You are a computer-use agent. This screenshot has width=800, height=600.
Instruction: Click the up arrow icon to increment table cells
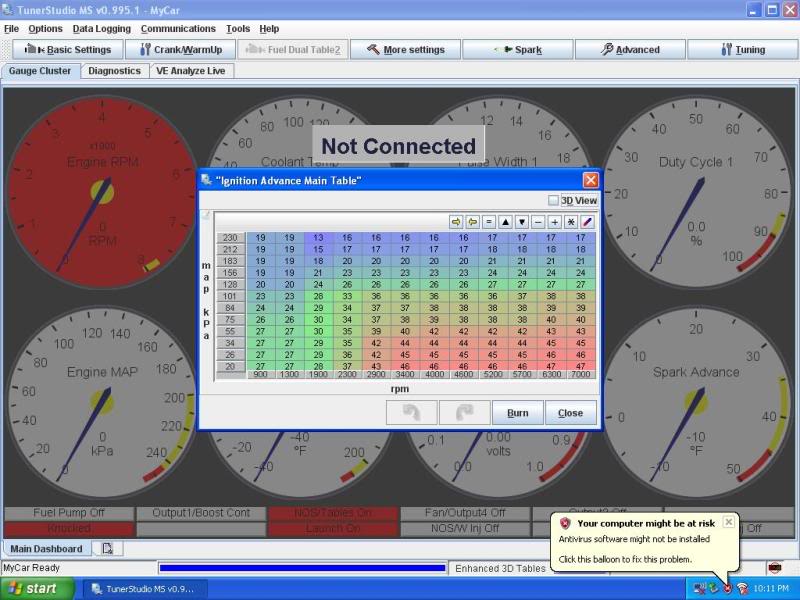tap(504, 221)
